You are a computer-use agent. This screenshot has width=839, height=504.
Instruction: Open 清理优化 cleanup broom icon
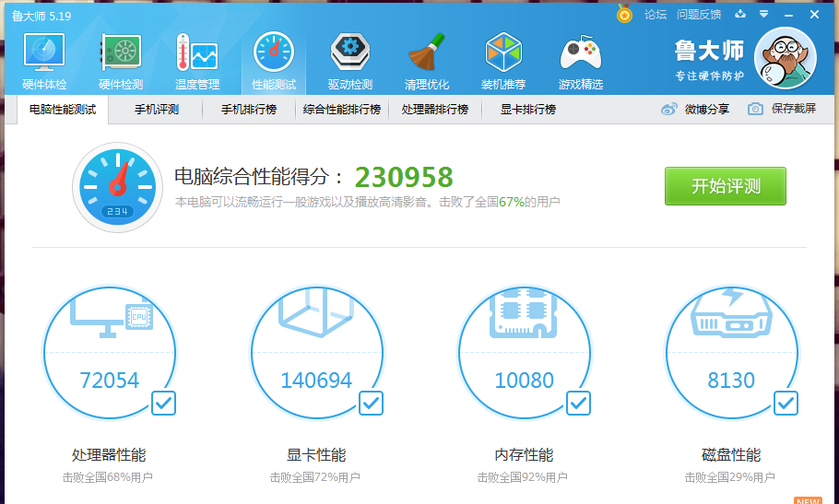(x=427, y=53)
